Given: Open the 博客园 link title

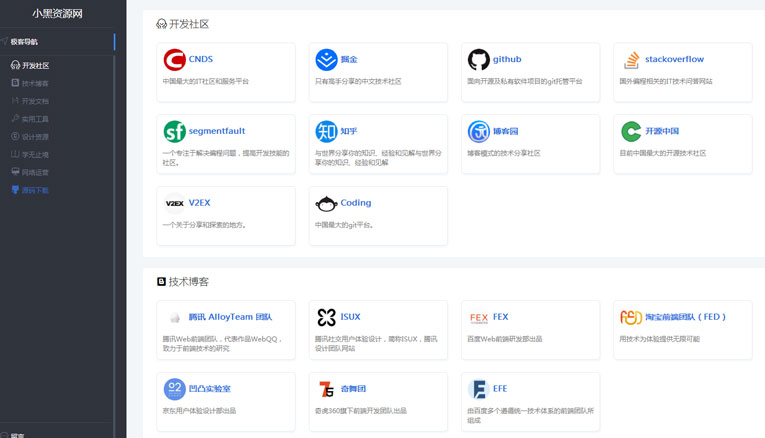Looking at the screenshot, I should pyautogui.click(x=506, y=131).
